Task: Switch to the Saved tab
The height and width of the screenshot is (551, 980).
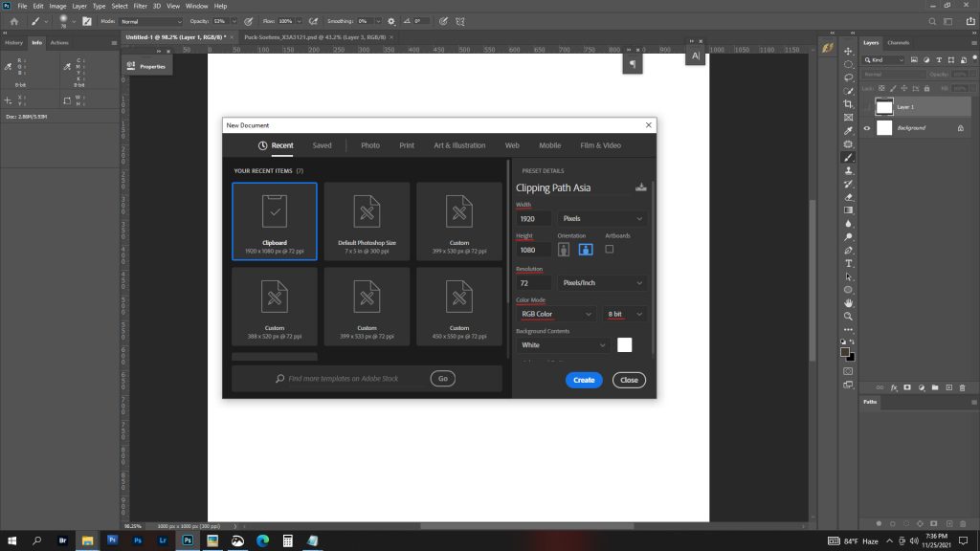Action: (322, 145)
